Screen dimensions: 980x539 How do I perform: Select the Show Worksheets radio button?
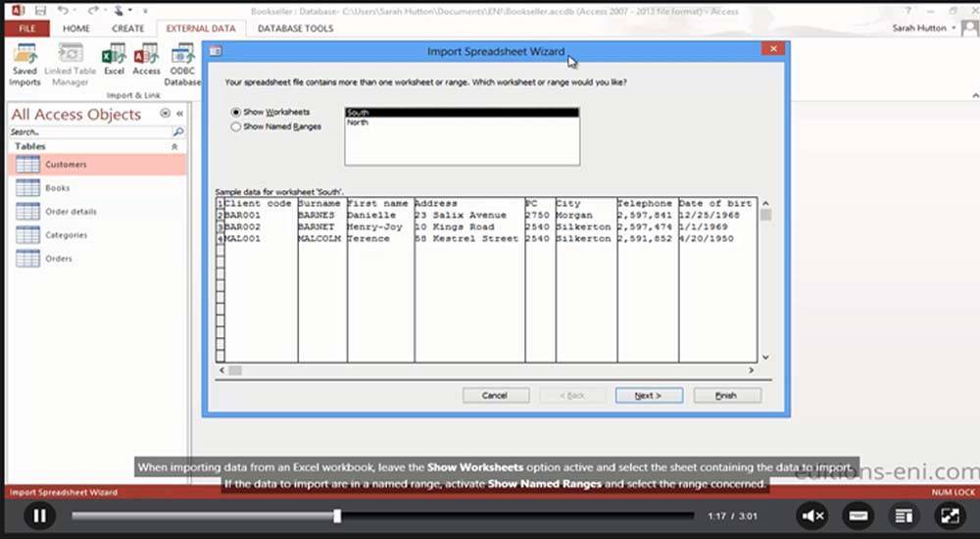(236, 113)
